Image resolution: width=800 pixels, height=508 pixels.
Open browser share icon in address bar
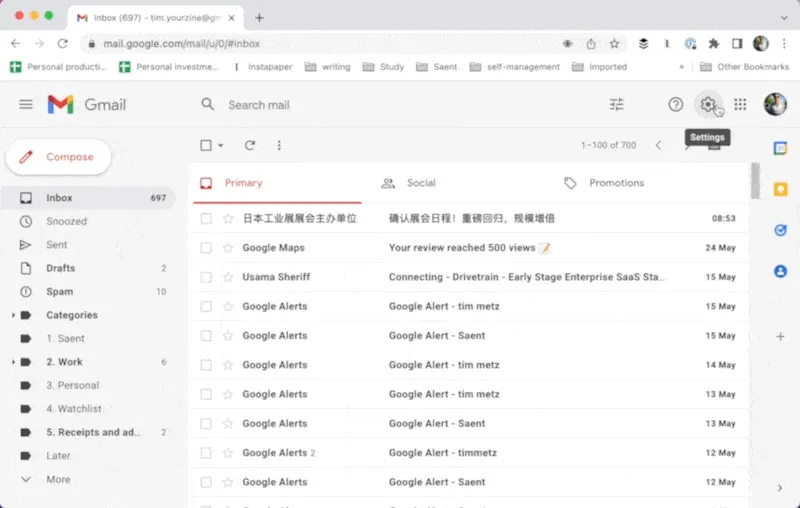pos(591,44)
